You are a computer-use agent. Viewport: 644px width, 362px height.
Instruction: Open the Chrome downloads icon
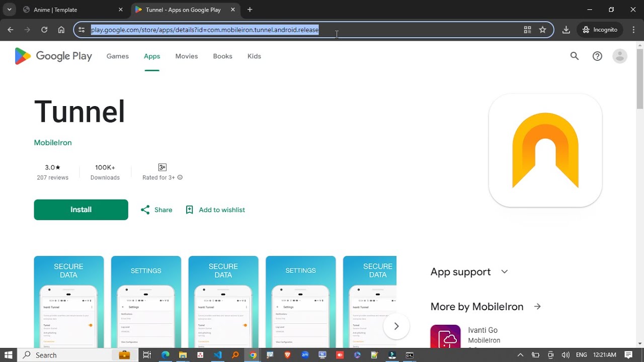click(x=566, y=30)
